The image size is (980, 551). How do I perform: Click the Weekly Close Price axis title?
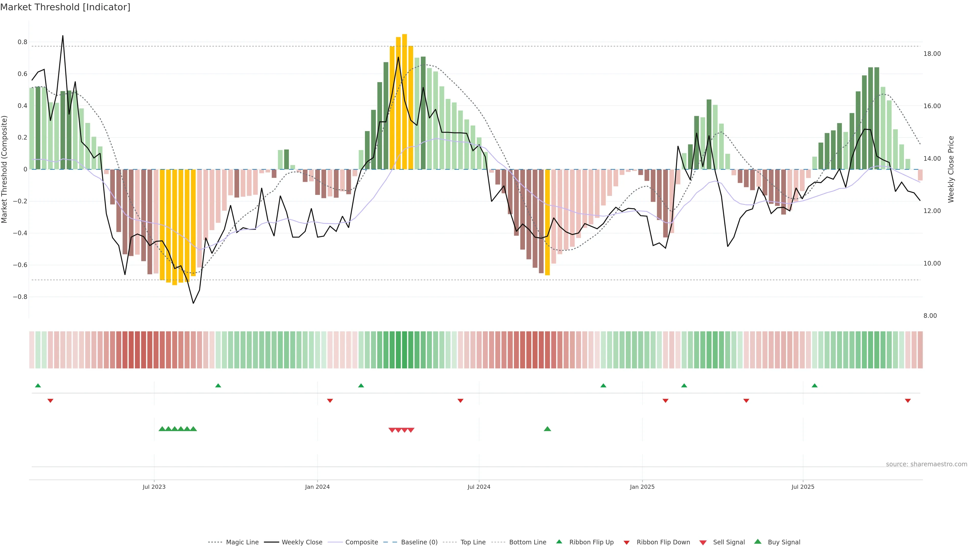(x=951, y=169)
